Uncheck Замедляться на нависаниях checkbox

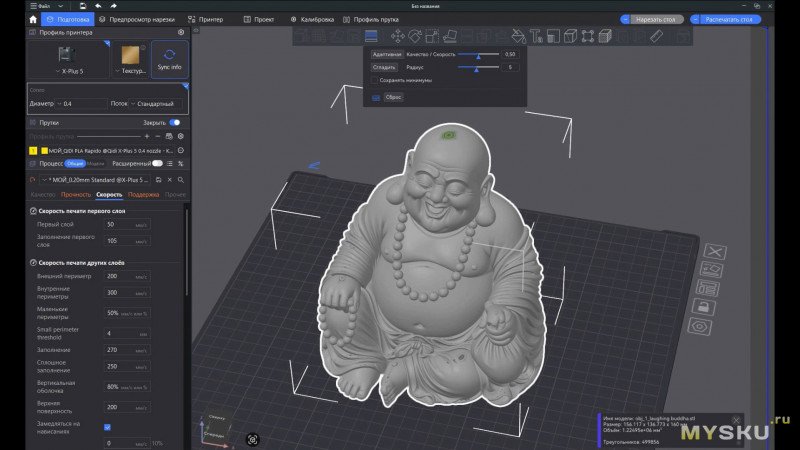[107, 427]
